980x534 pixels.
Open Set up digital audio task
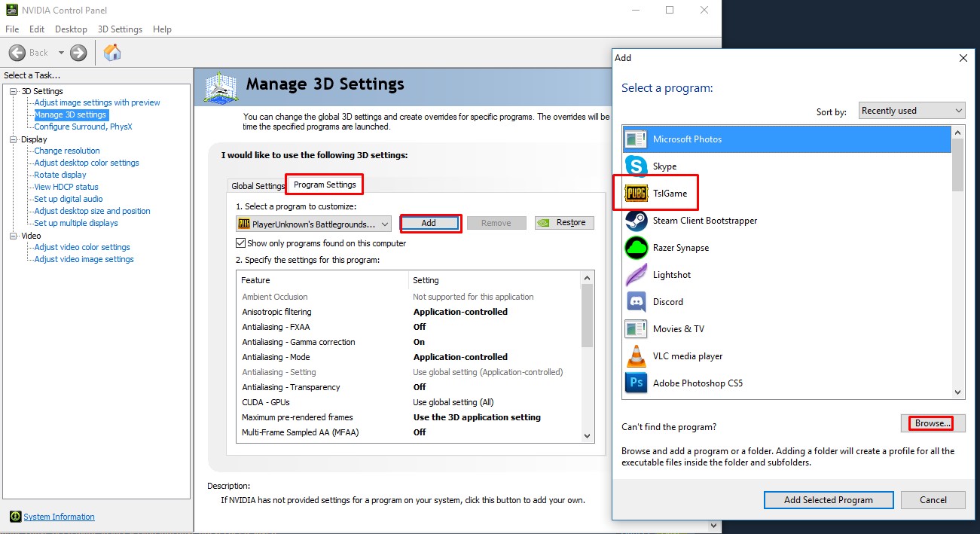coord(69,199)
